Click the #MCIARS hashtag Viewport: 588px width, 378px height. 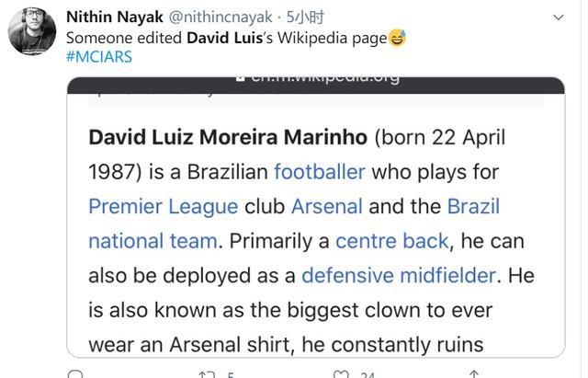(x=99, y=57)
